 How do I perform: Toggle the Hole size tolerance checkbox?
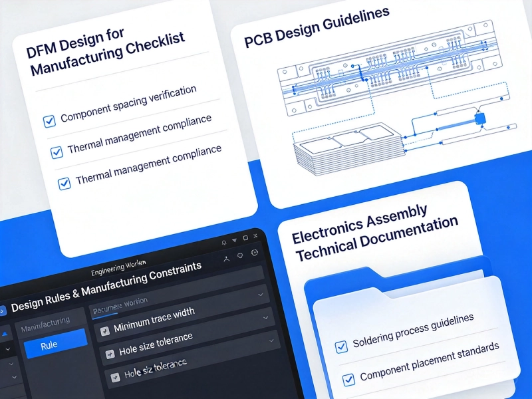[110, 354]
